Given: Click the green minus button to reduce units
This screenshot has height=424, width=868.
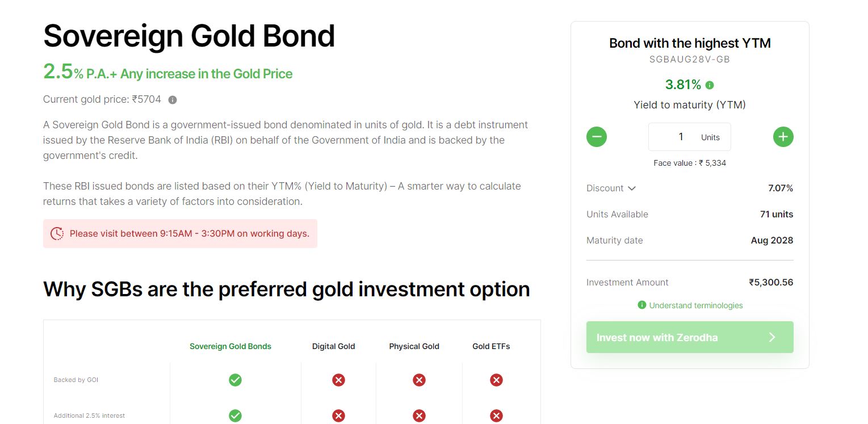Looking at the screenshot, I should point(597,137).
